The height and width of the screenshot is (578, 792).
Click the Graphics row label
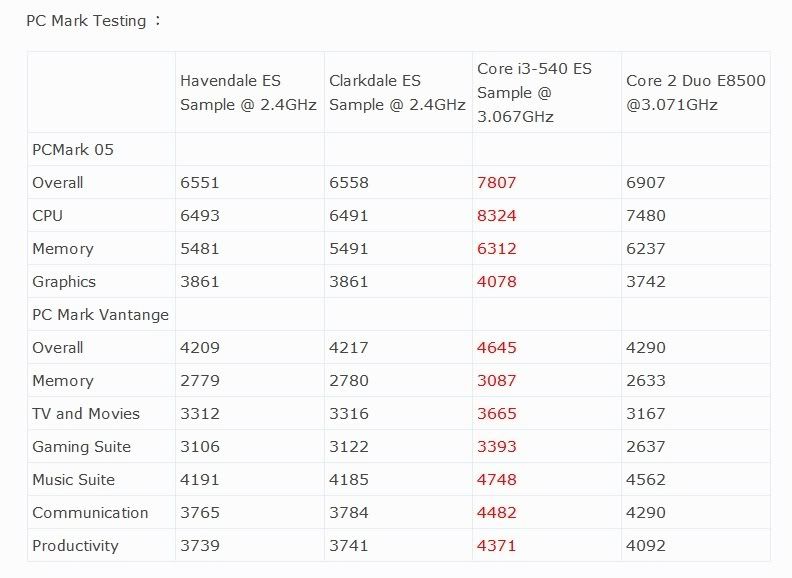tap(64, 282)
